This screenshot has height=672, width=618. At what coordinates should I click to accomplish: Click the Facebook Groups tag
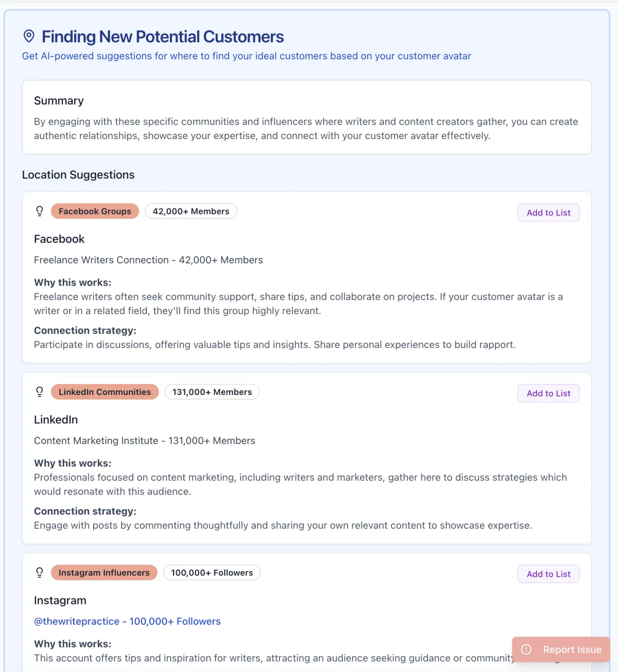click(x=95, y=211)
